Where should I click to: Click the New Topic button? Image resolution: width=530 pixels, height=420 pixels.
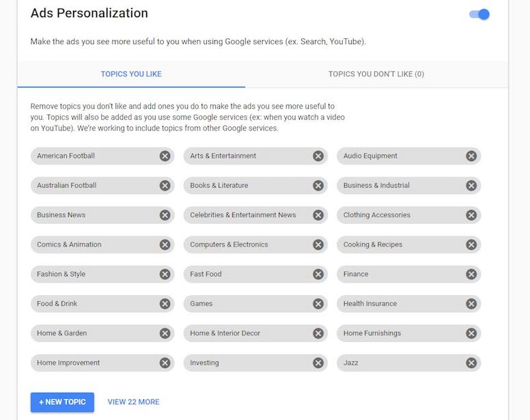62,402
